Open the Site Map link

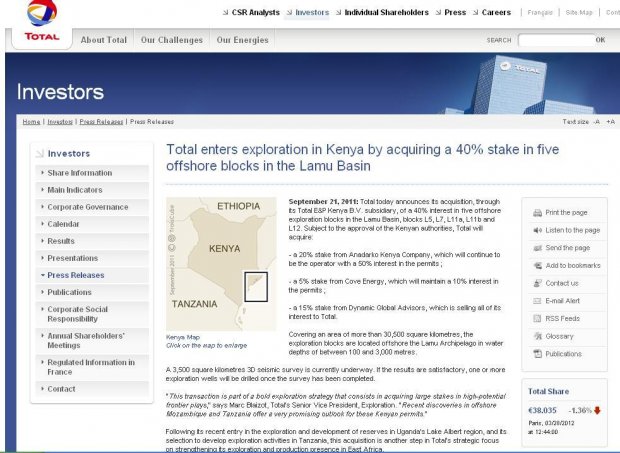tap(579, 13)
